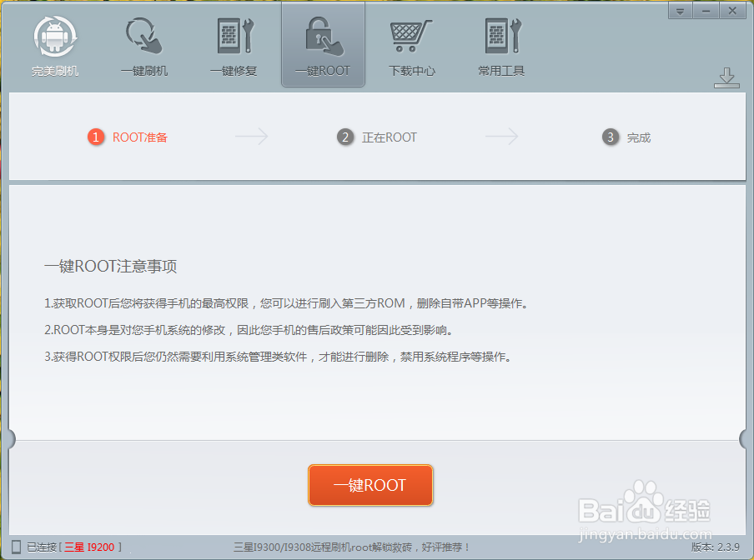Click the phone connection status icon
The image size is (754, 560).
(x=17, y=547)
